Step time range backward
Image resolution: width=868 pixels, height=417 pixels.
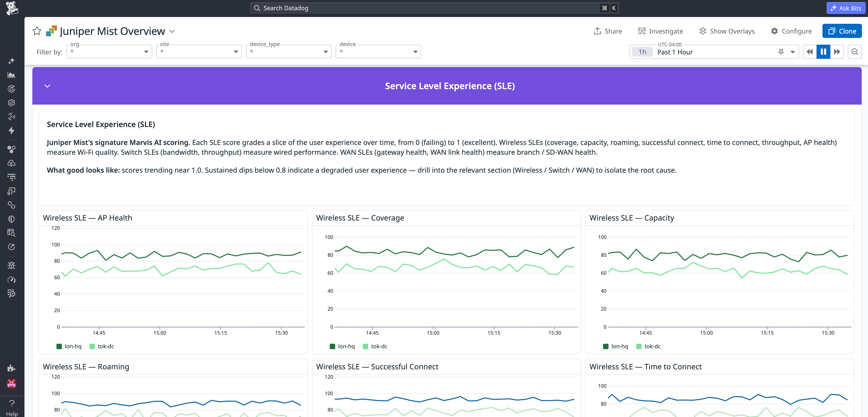point(810,52)
